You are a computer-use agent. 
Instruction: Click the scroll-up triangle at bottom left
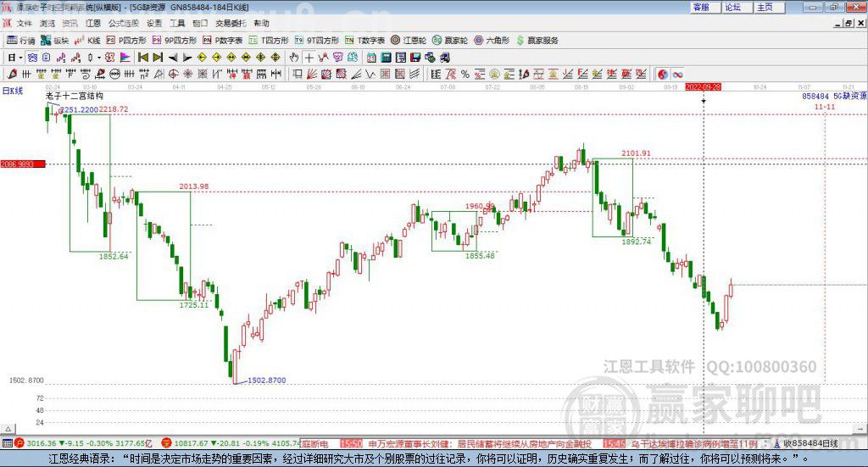(x=8, y=429)
